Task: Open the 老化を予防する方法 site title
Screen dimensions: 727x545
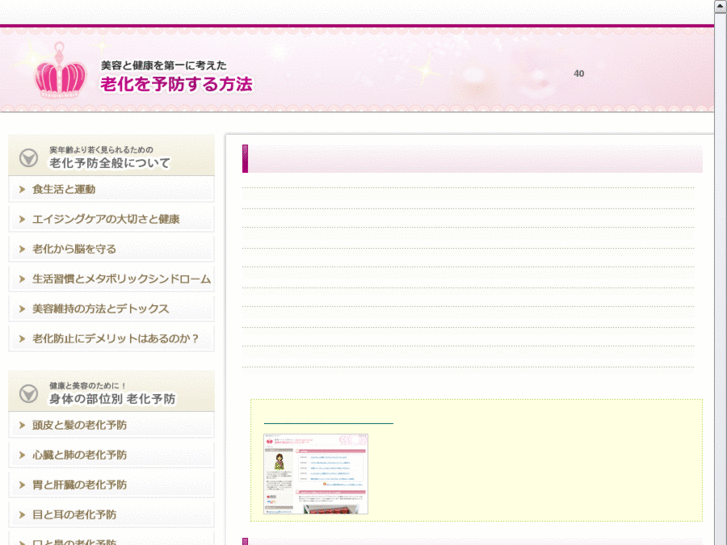Action: [x=176, y=84]
